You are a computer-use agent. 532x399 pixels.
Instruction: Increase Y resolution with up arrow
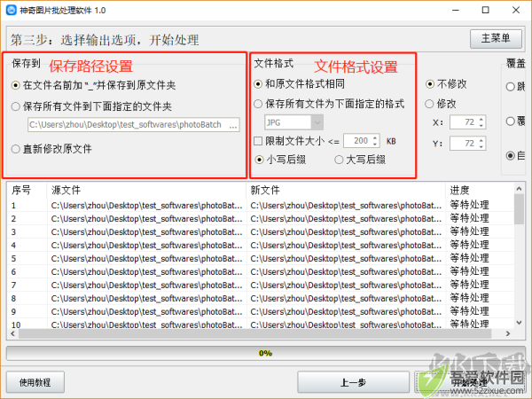[481, 140]
